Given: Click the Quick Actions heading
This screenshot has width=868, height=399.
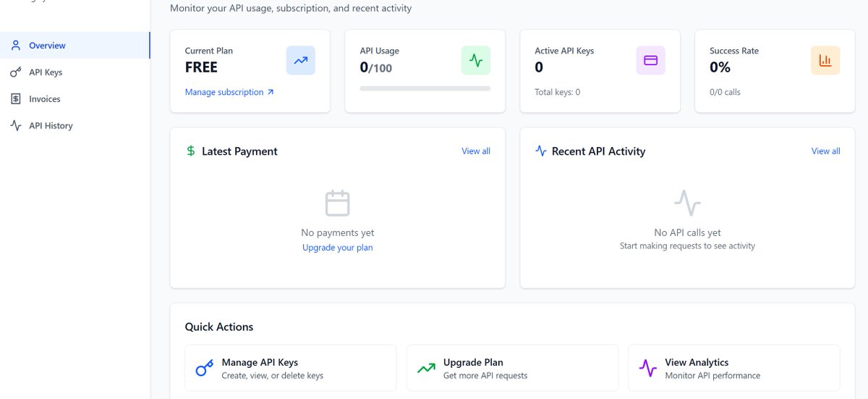Looking at the screenshot, I should coord(219,327).
